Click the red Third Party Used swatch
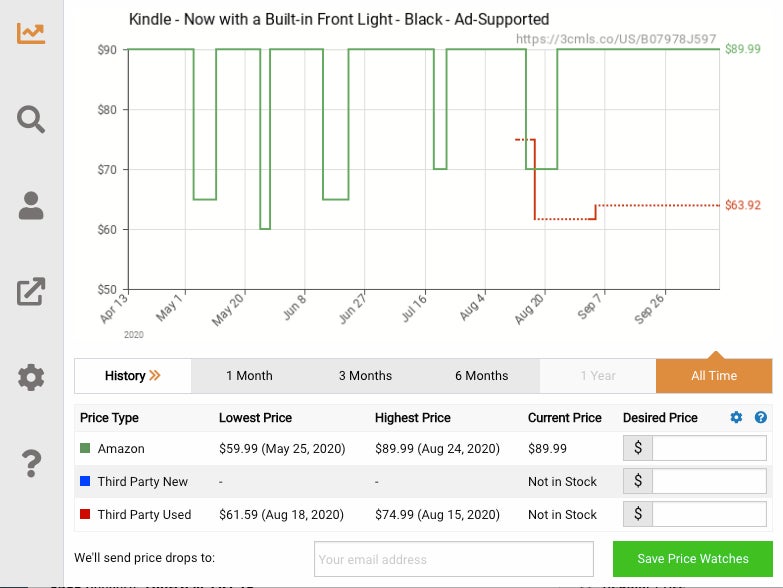Viewport: 783px width, 588px height. [x=86, y=515]
